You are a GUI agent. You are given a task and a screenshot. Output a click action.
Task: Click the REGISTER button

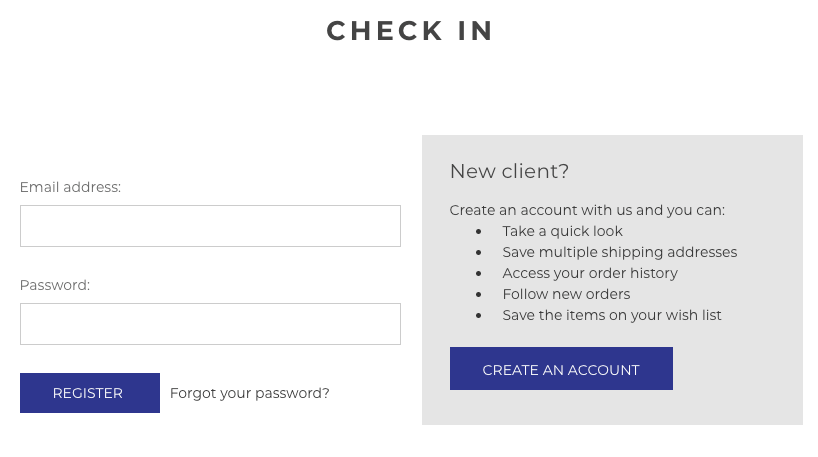point(90,393)
